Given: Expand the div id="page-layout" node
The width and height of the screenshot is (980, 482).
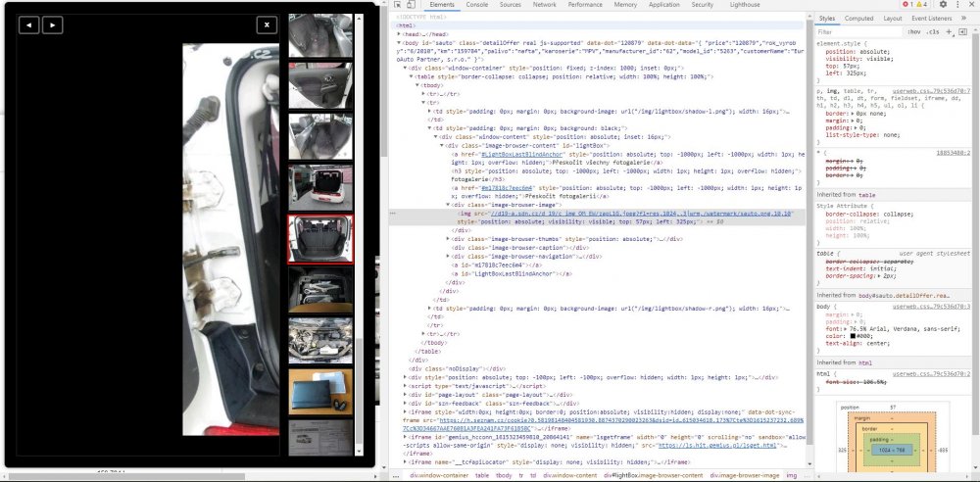Looking at the screenshot, I should (x=405, y=395).
